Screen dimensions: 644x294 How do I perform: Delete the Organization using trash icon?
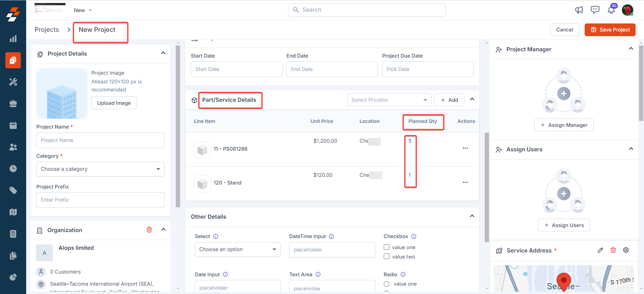click(149, 230)
